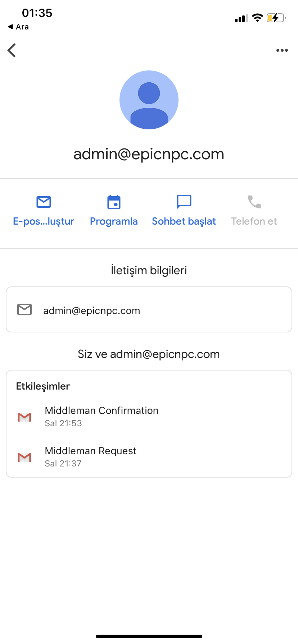Tap the Programla calendar icon
Screen dimensions: 298x644
click(x=114, y=202)
